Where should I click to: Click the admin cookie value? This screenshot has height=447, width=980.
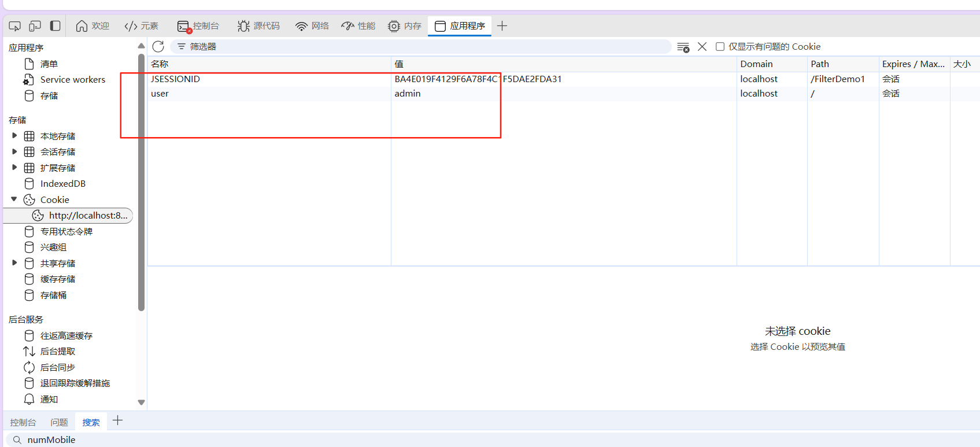(x=408, y=94)
